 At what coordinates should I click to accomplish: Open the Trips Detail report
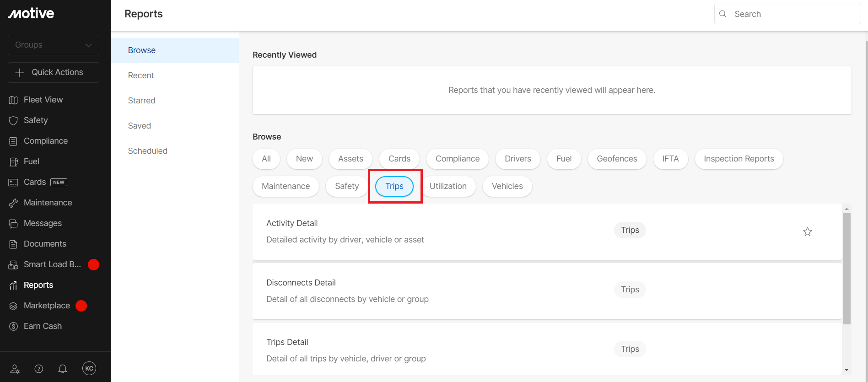(x=287, y=342)
